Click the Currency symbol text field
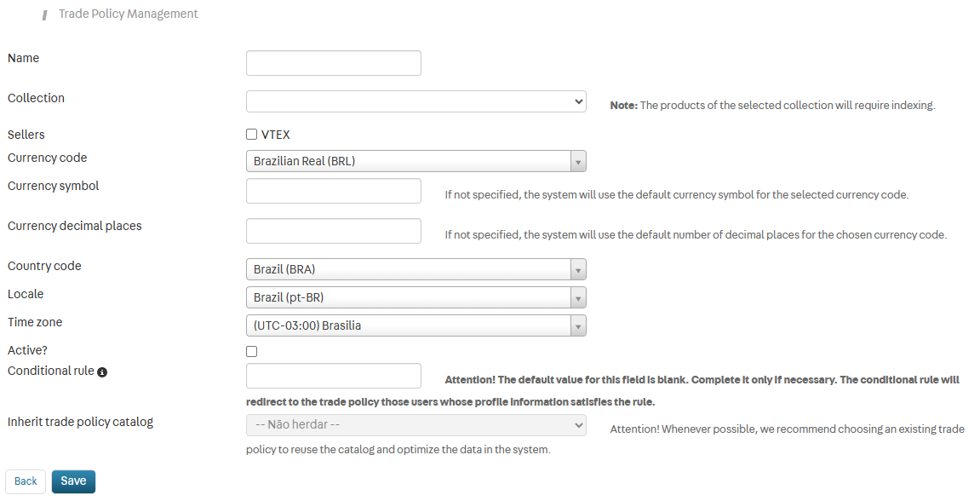 pyautogui.click(x=334, y=191)
